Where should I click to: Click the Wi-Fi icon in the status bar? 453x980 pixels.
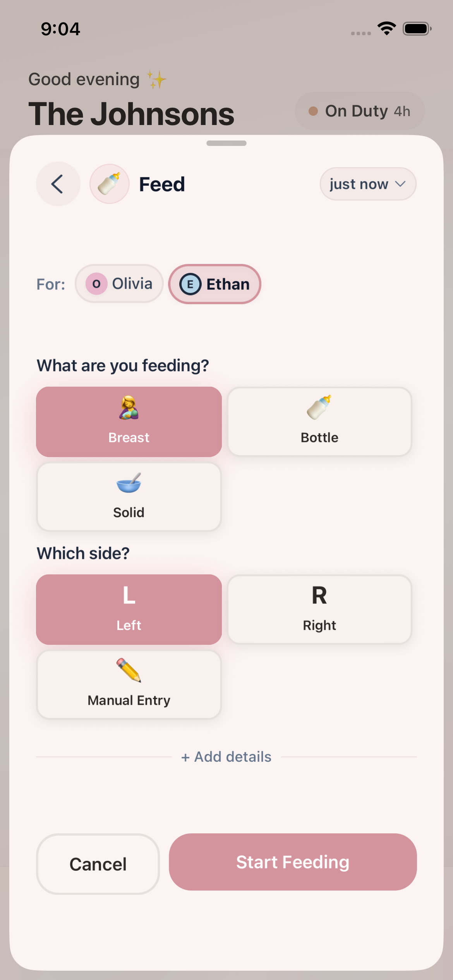[x=386, y=28]
